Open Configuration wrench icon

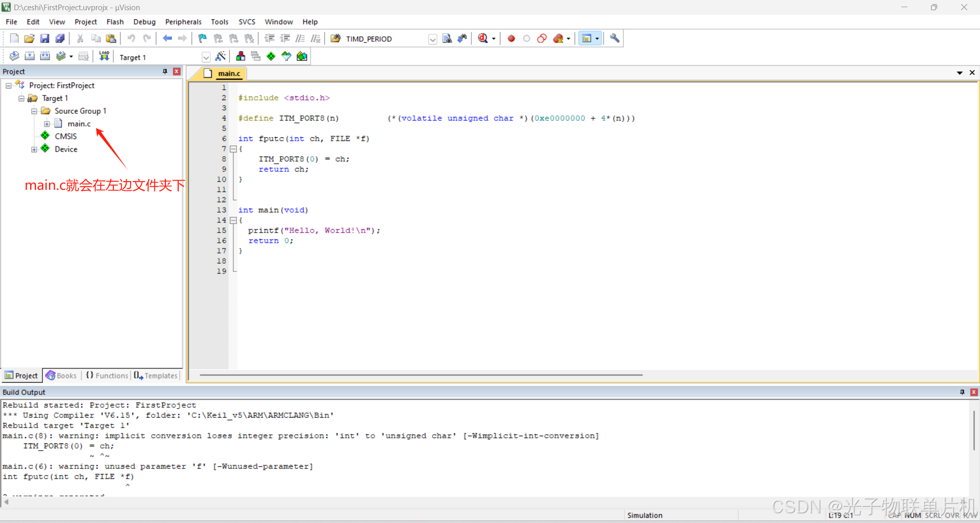[615, 38]
